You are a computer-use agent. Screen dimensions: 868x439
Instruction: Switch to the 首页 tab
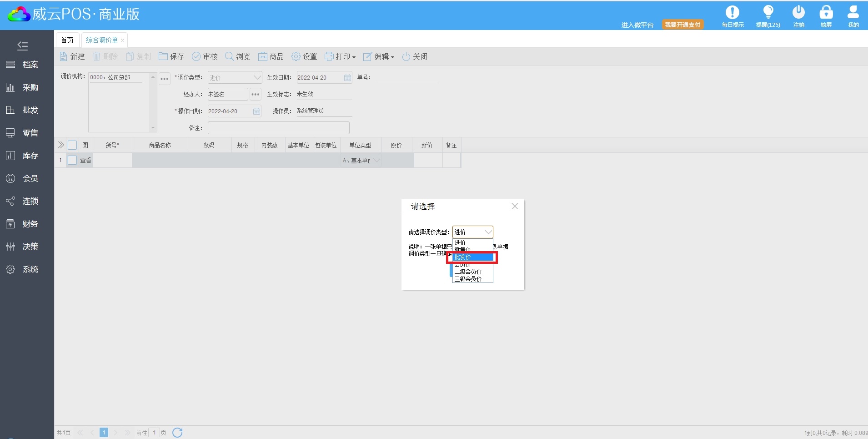click(x=67, y=40)
